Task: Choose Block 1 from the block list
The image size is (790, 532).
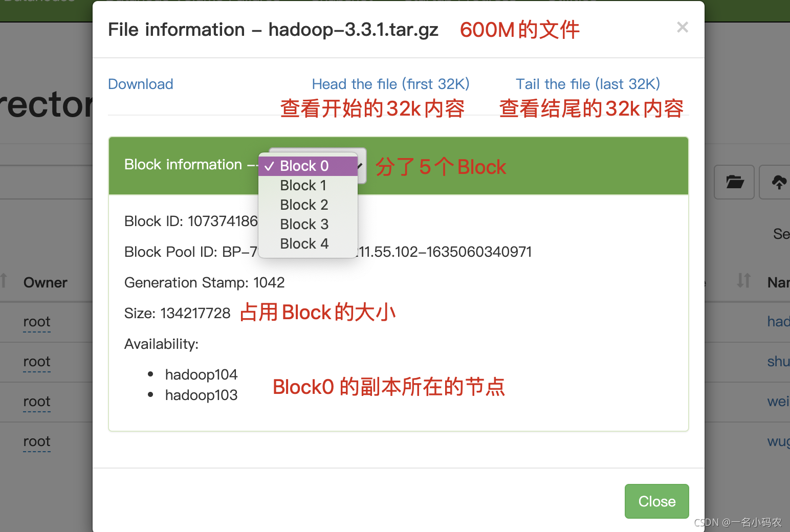Action: click(x=308, y=185)
